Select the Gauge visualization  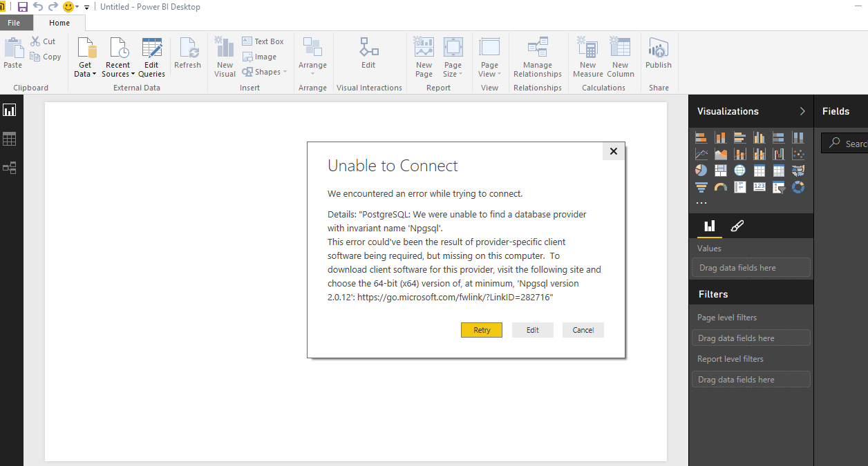click(x=720, y=186)
